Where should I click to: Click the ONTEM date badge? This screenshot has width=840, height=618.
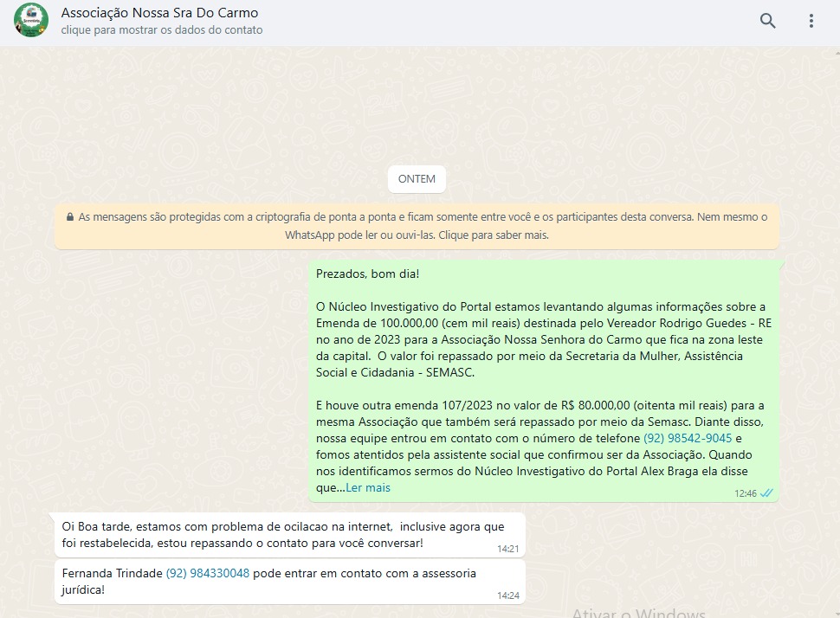[417, 179]
